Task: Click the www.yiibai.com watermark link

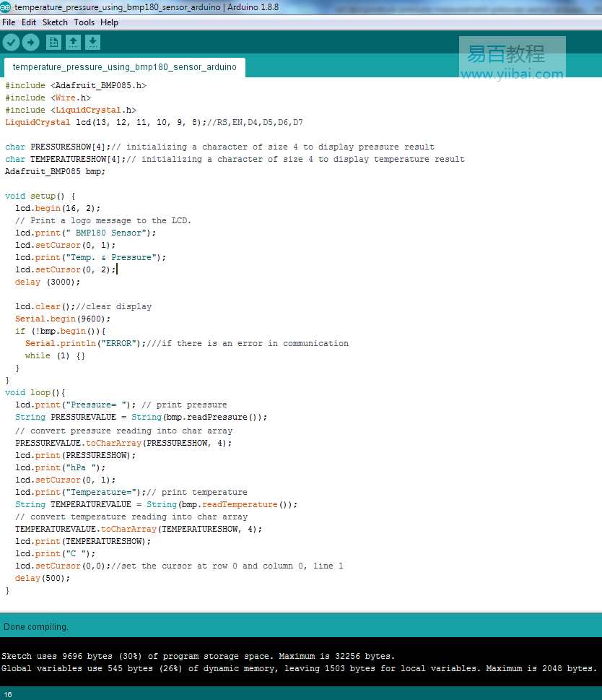Action: point(512,74)
